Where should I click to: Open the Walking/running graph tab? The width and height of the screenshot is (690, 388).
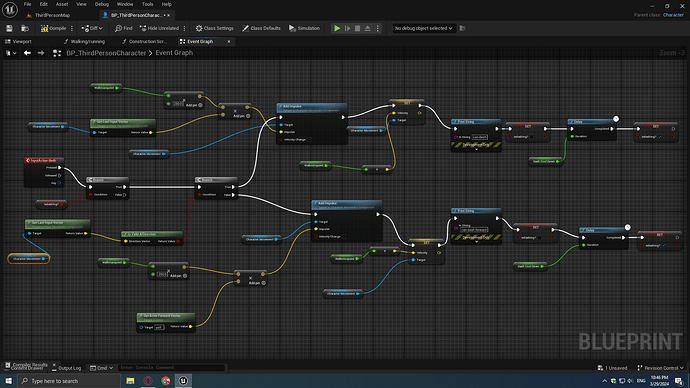84,41
